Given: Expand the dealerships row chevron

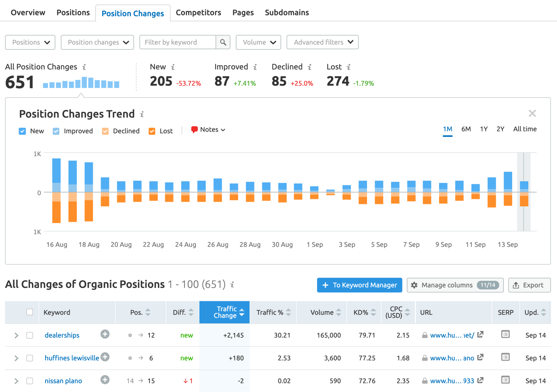Looking at the screenshot, I should coord(16,335).
